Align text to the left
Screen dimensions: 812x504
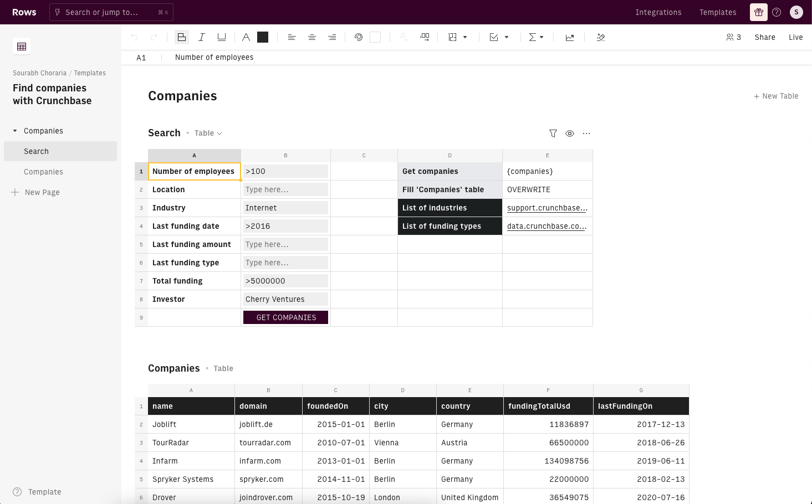(x=292, y=37)
